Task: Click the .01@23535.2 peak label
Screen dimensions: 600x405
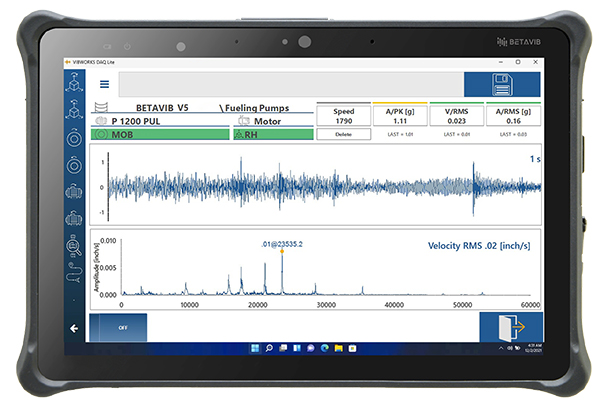Action: (x=282, y=244)
